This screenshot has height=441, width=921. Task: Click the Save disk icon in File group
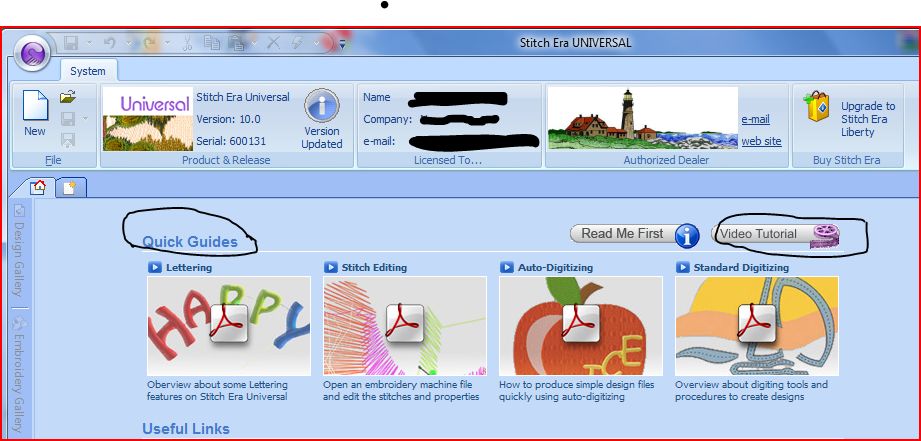click(68, 119)
